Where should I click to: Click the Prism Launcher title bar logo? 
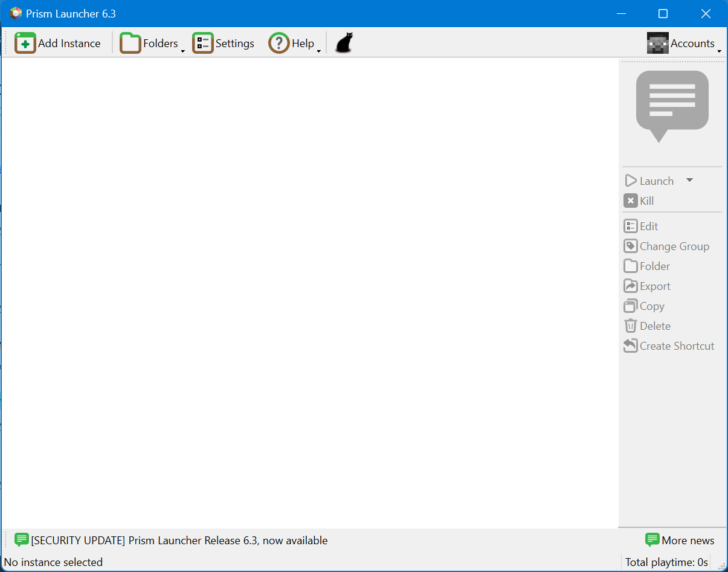16,13
